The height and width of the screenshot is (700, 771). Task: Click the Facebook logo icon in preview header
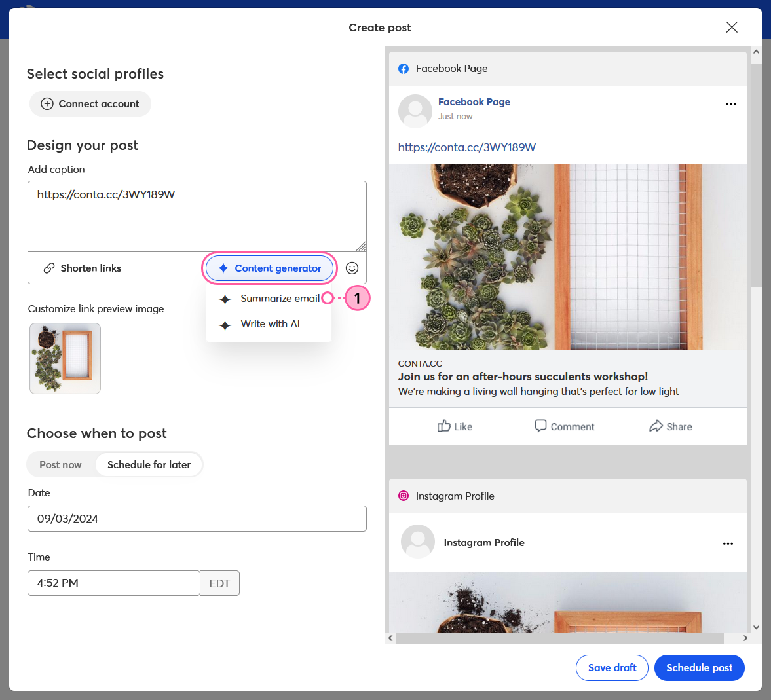pyautogui.click(x=404, y=69)
